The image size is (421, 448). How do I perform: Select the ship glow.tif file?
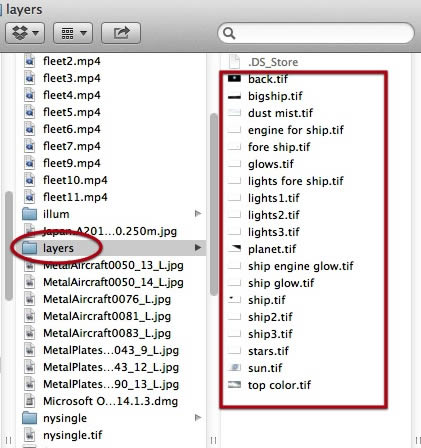point(281,283)
